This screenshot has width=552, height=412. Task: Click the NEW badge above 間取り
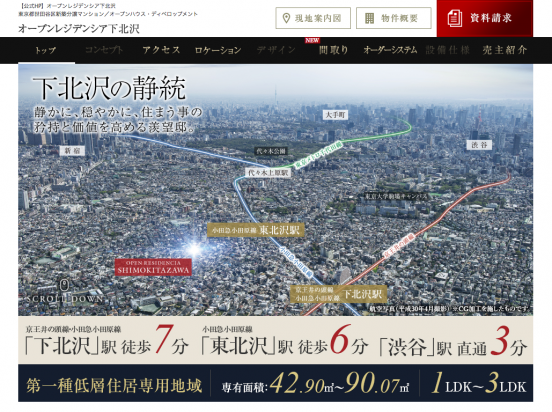point(312,40)
